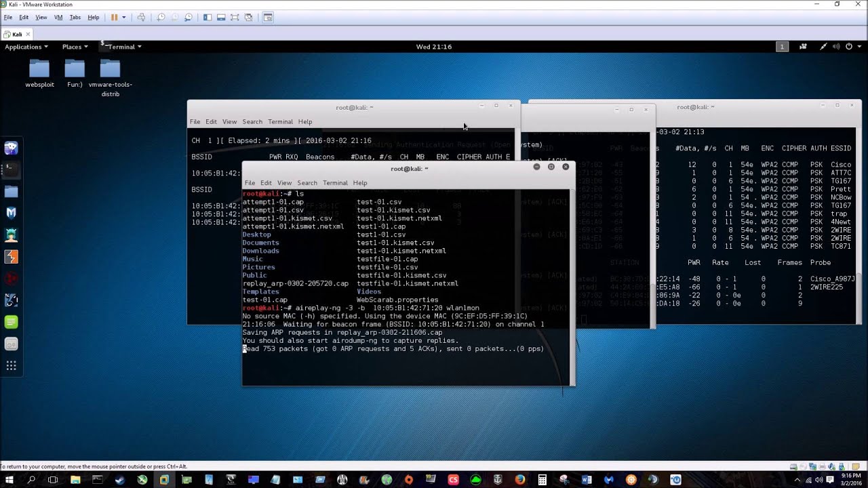Open Edit menu in front terminal window
The width and height of the screenshot is (868, 488).
pos(266,183)
